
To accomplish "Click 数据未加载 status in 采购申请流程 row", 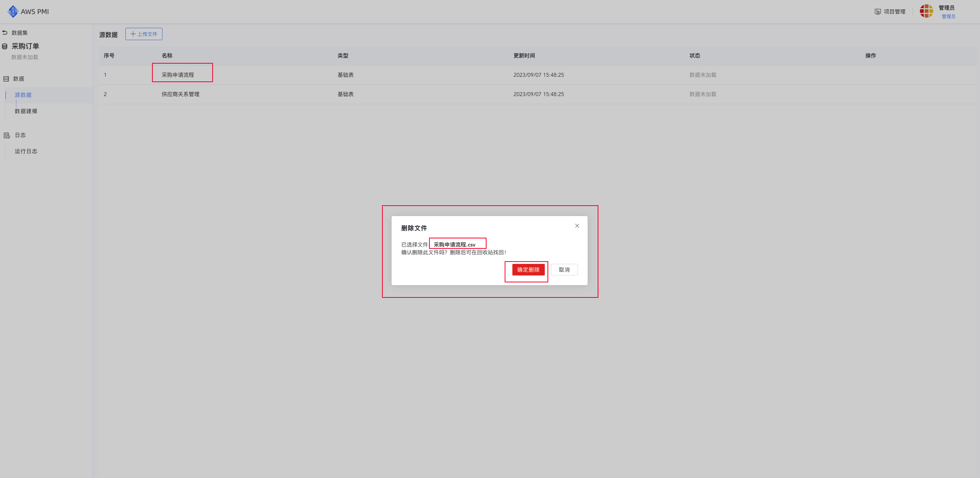I will [703, 75].
